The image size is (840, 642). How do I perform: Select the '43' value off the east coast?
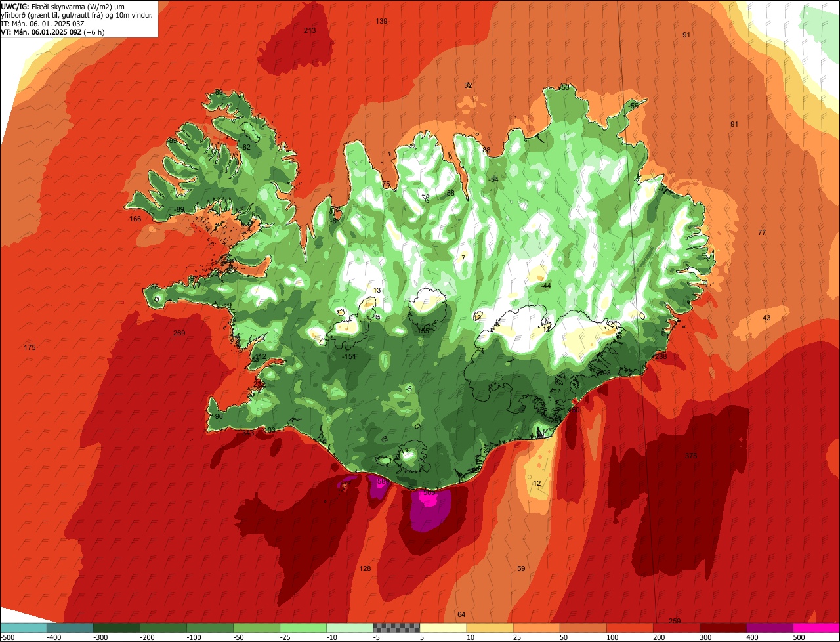click(766, 318)
